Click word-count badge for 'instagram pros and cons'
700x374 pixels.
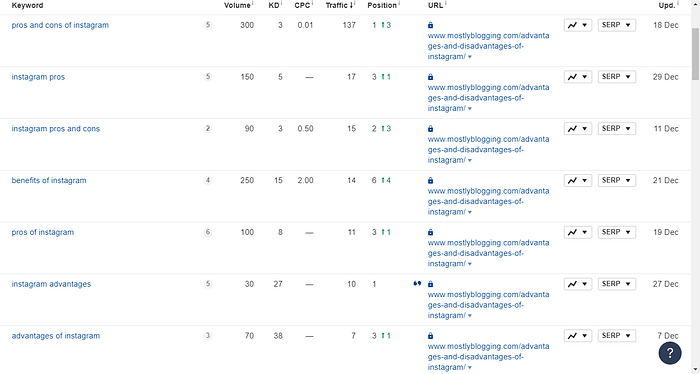click(208, 129)
